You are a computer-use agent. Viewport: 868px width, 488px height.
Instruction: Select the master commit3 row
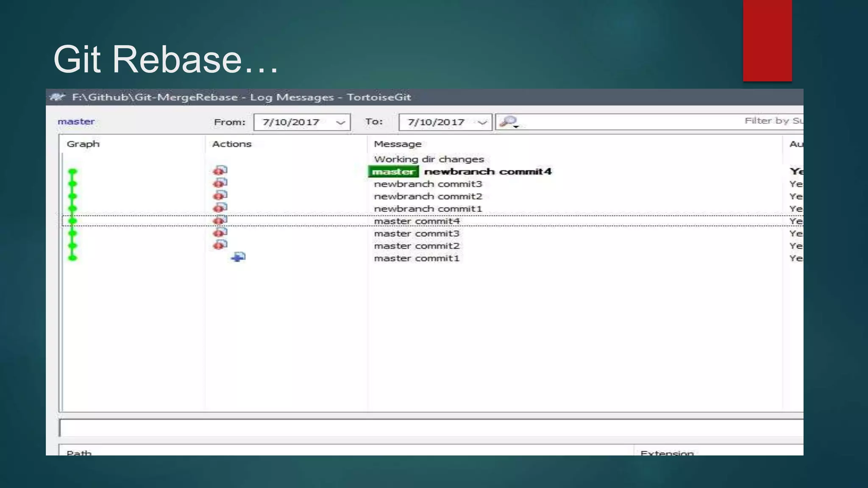point(432,233)
